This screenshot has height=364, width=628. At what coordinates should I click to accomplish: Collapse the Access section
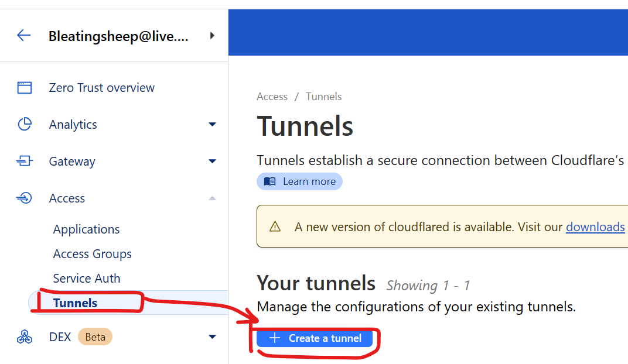[212, 198]
